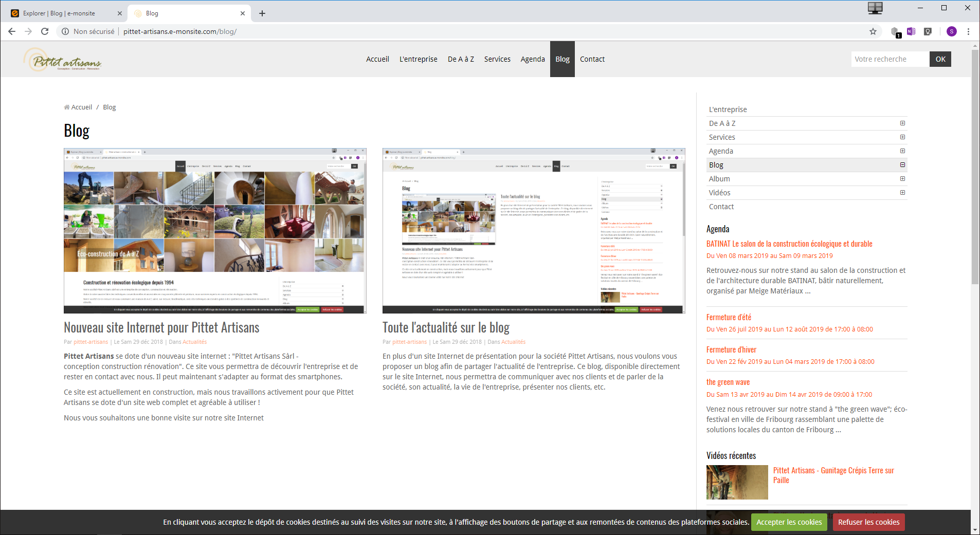Open the De A à Z navigation item
Image resolution: width=980 pixels, height=535 pixels.
[x=461, y=59]
